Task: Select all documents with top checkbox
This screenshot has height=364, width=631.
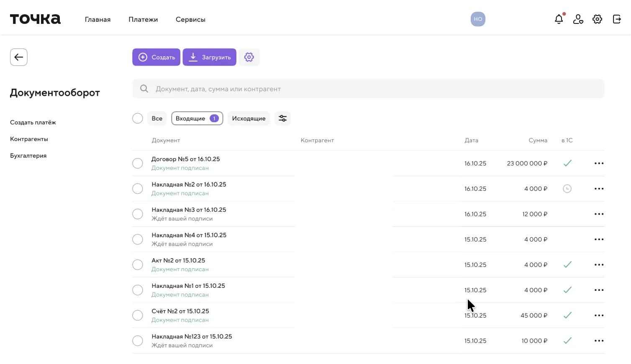Action: click(x=138, y=118)
